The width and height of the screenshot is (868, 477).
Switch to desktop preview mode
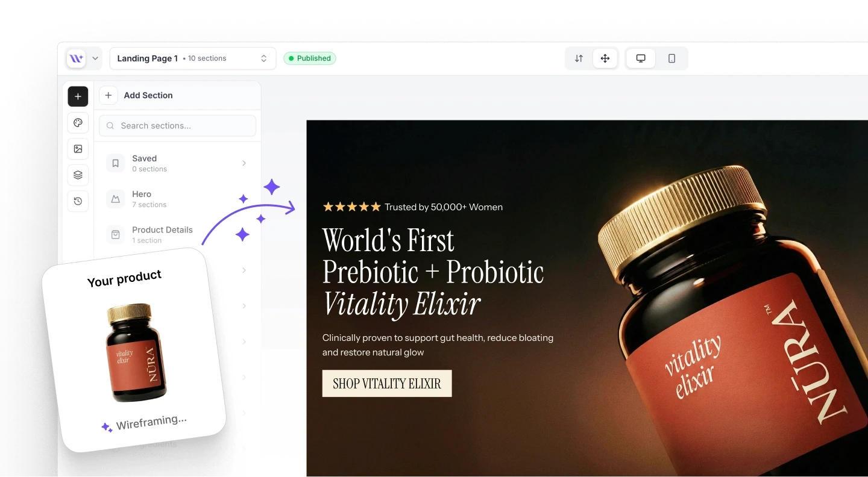(641, 58)
